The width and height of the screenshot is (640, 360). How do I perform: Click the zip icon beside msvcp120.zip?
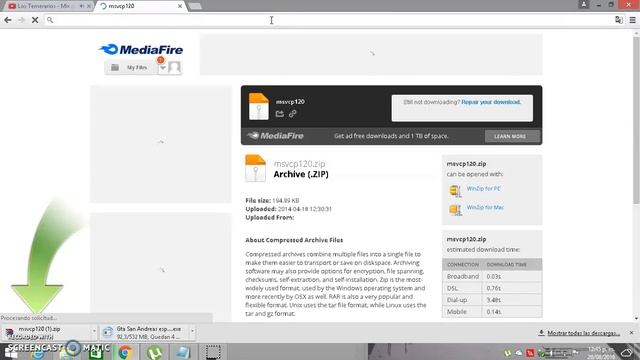click(256, 168)
